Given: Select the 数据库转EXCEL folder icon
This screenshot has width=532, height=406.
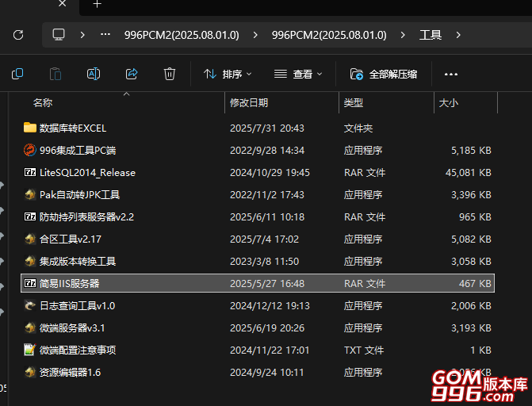Looking at the screenshot, I should (30, 128).
